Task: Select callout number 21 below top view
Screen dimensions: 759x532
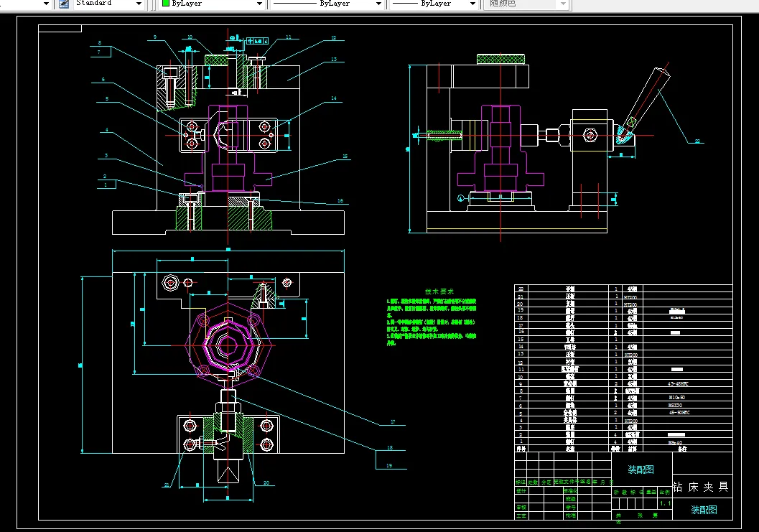Action: (167, 485)
